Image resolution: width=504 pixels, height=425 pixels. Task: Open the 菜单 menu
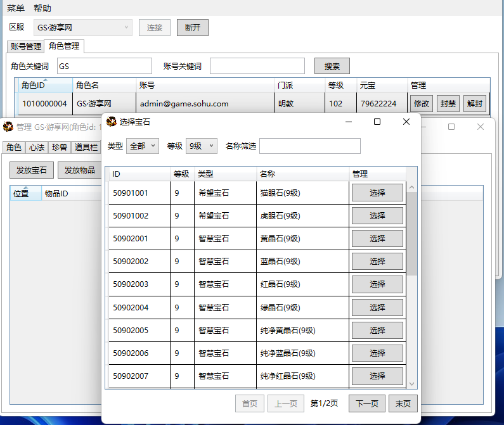[x=16, y=8]
